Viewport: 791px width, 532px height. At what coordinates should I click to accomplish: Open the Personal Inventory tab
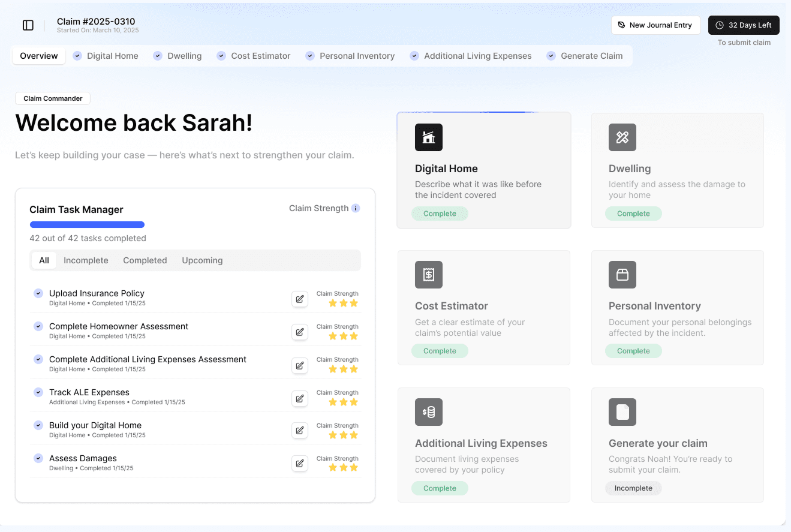357,56
